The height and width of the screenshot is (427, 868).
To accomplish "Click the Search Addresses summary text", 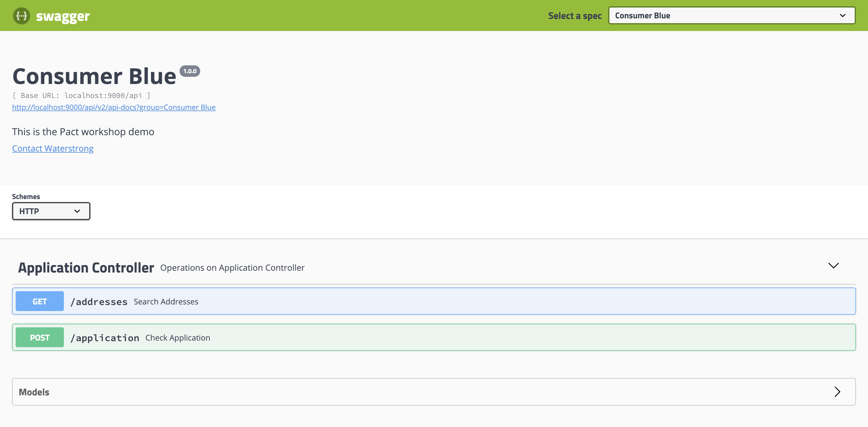I will (166, 302).
